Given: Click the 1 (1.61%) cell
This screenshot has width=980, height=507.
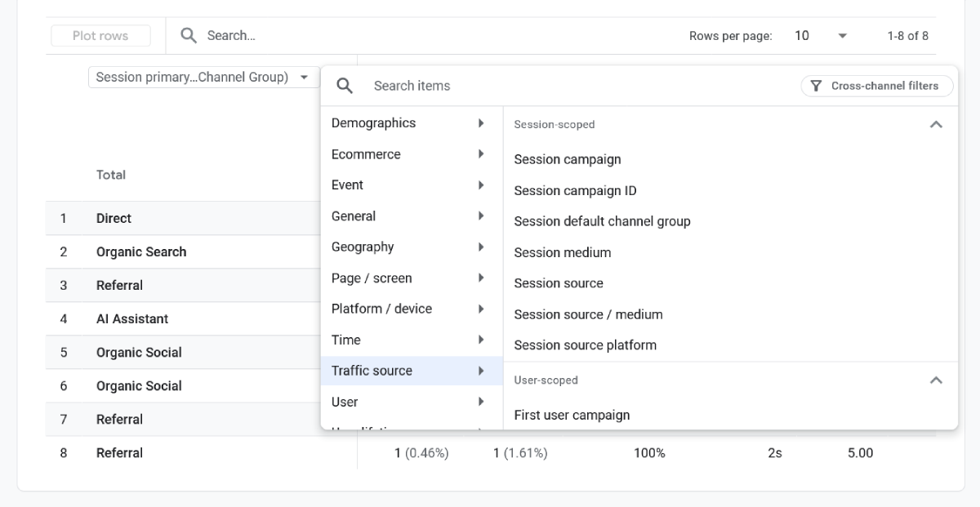Looking at the screenshot, I should pos(520,452).
